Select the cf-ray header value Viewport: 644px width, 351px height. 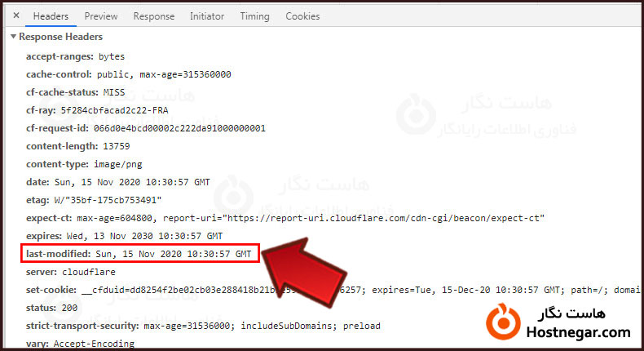[x=115, y=110]
